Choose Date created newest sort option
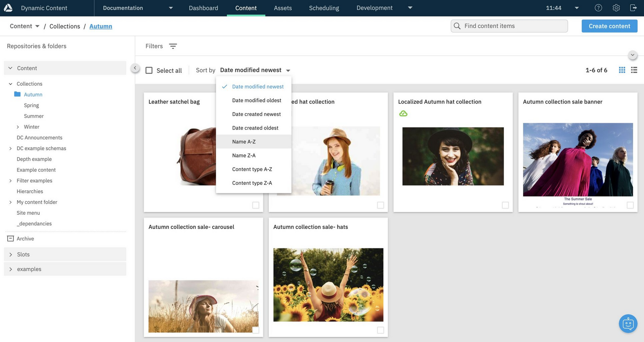The width and height of the screenshot is (644, 342). pyautogui.click(x=254, y=114)
